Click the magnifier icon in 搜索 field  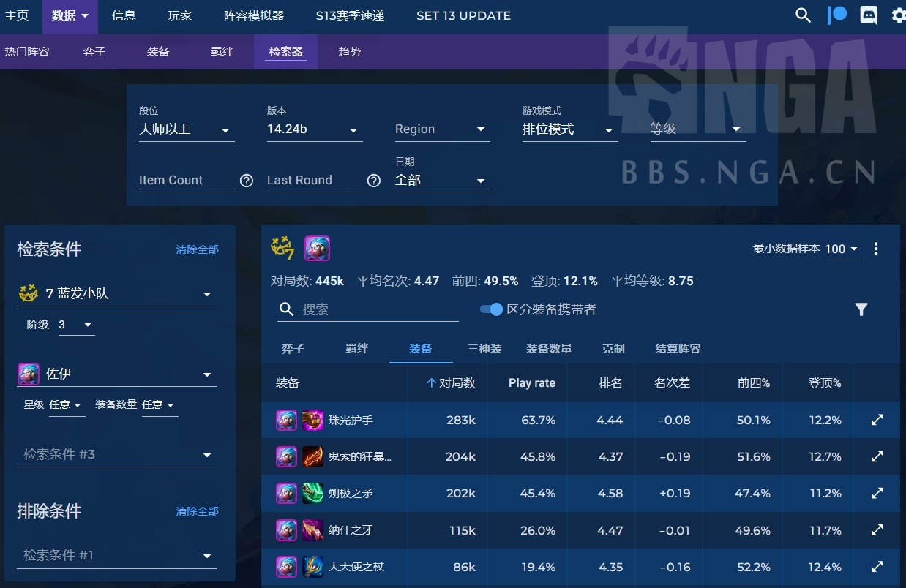point(286,309)
